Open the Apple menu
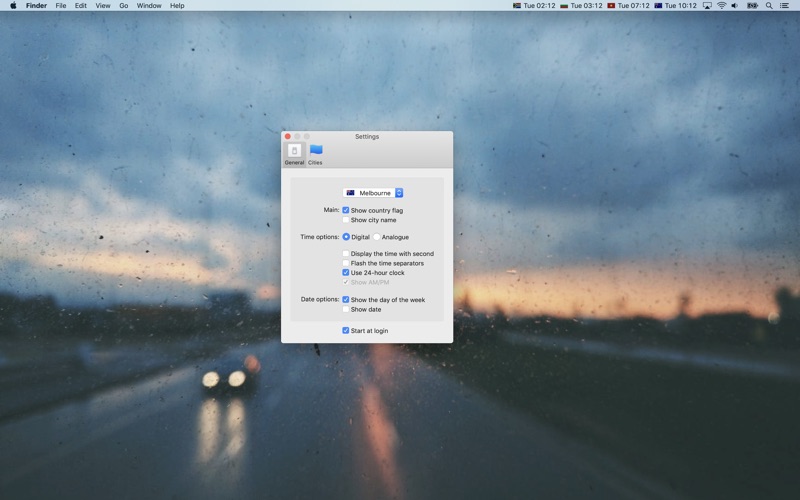The image size is (800, 500). (x=13, y=6)
